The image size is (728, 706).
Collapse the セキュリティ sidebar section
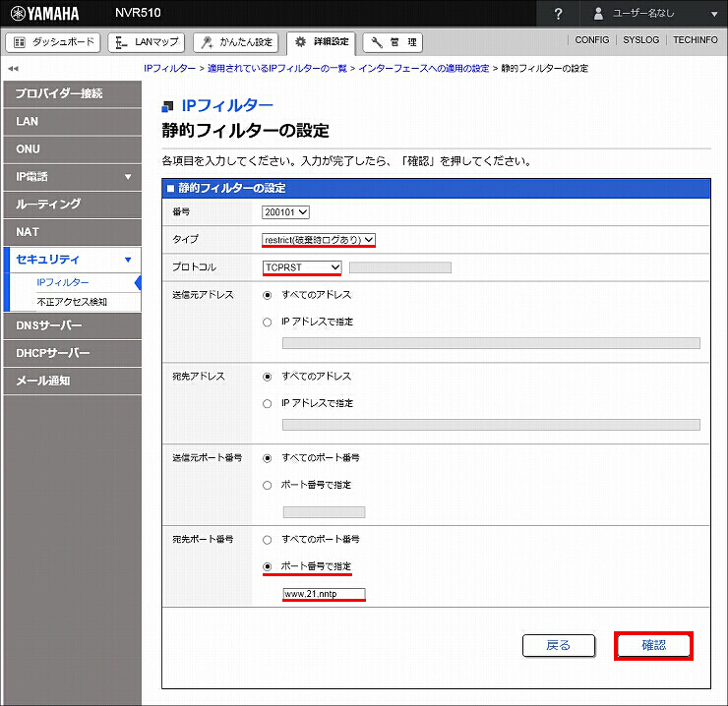[x=73, y=260]
